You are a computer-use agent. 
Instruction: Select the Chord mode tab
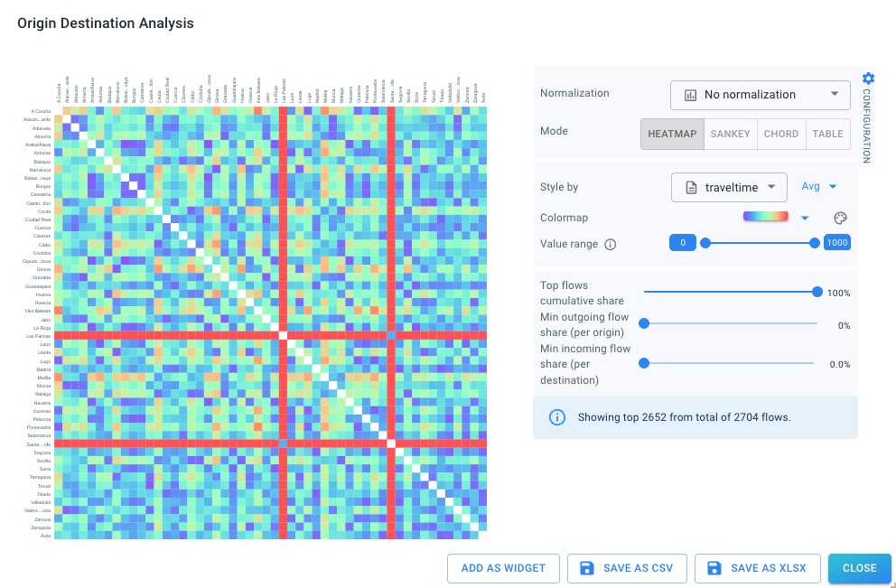pos(781,134)
